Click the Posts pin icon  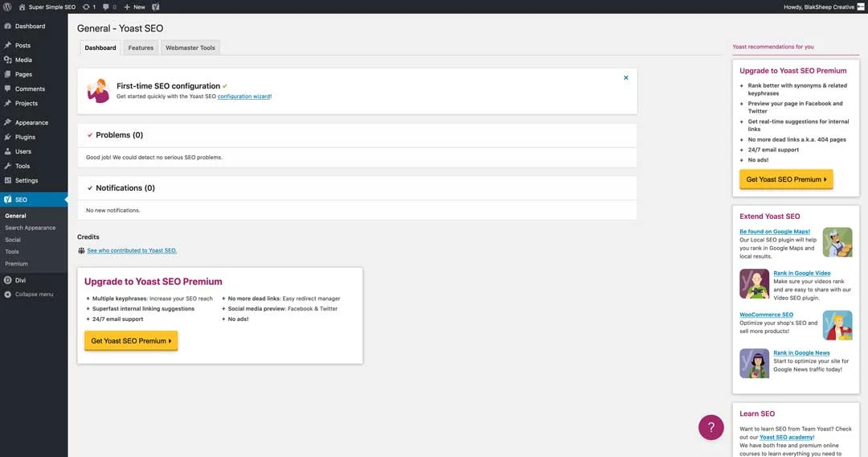[x=8, y=45]
